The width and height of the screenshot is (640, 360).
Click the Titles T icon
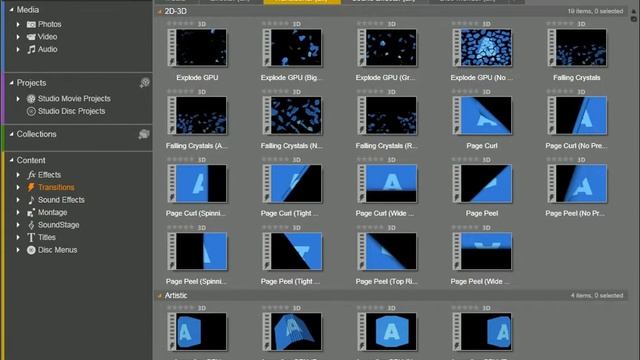[x=31, y=238]
